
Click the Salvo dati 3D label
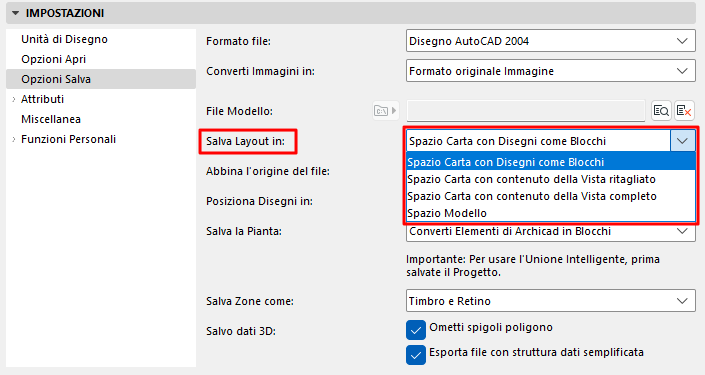tap(241, 331)
